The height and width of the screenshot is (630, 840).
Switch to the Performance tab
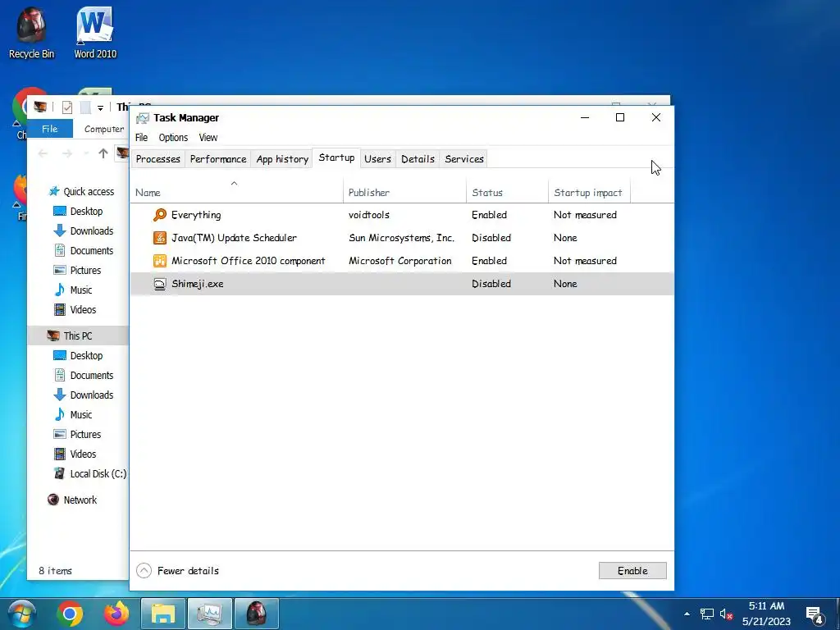[x=218, y=159]
